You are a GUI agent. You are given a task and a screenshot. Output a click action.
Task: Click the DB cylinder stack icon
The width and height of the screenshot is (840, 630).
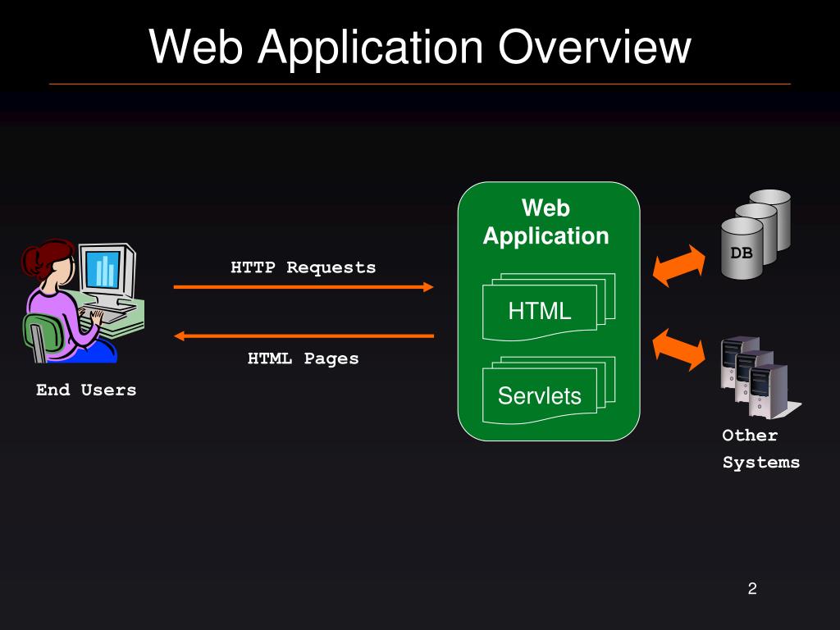click(x=756, y=235)
